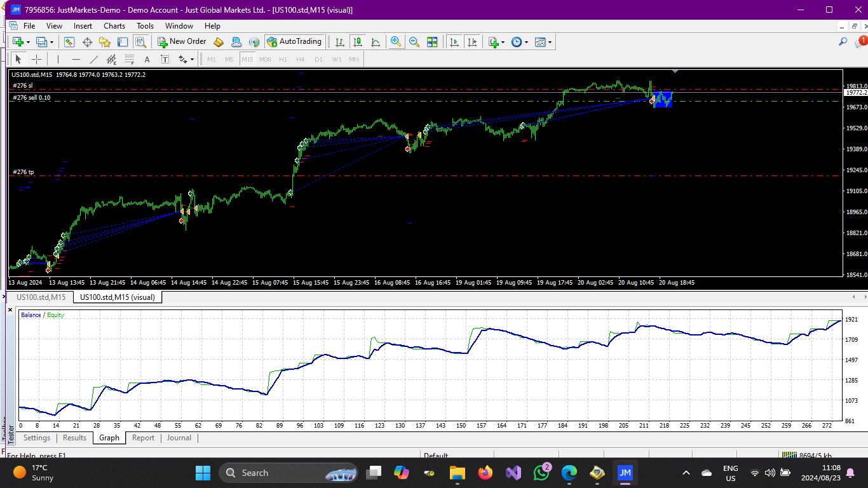Toggle the Data Window crosshair-target icon
868x488 pixels.
(87, 42)
